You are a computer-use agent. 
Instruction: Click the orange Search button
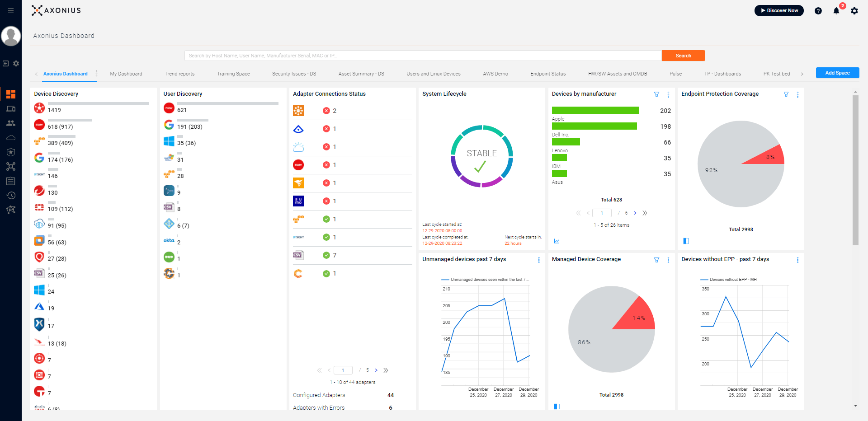coord(683,56)
